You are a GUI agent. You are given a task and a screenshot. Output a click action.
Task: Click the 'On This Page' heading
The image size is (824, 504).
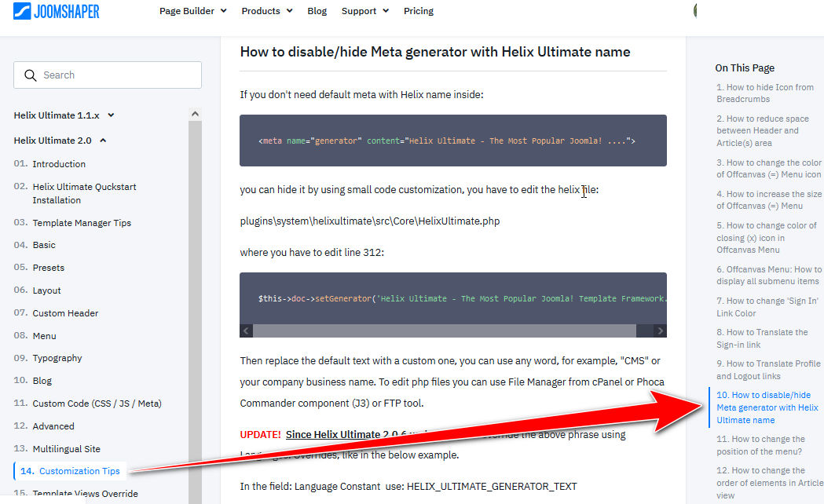point(745,68)
